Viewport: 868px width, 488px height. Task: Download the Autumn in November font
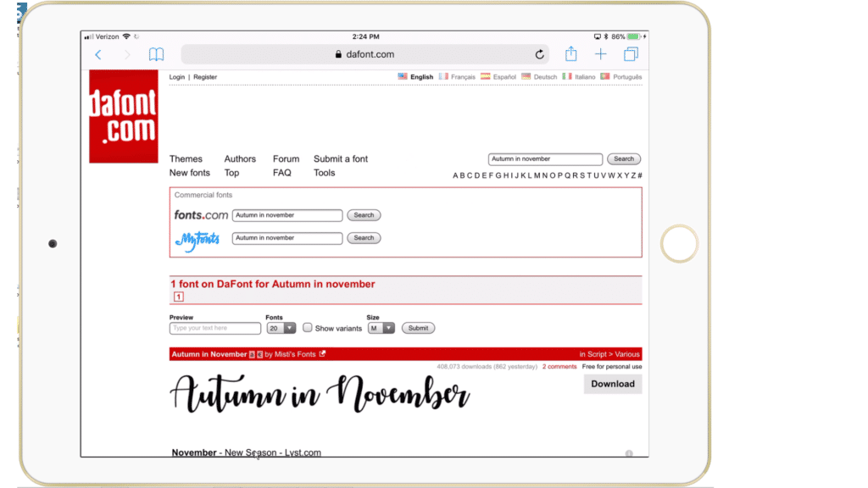(613, 384)
